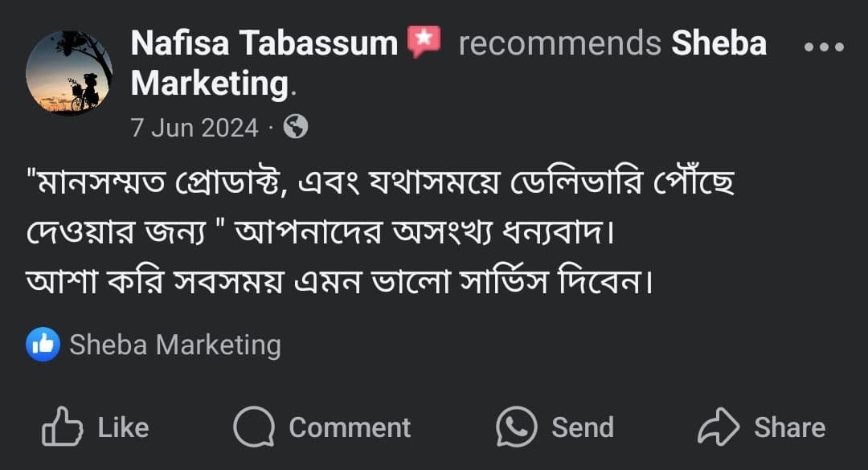This screenshot has width=868, height=470.
Task: Click the word "recommends" in the header
Action: coord(559,43)
